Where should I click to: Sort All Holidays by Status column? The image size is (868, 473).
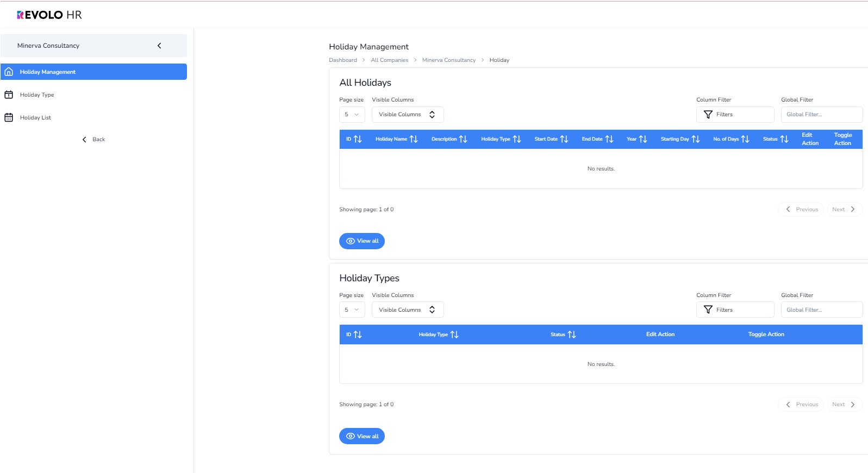coord(776,139)
